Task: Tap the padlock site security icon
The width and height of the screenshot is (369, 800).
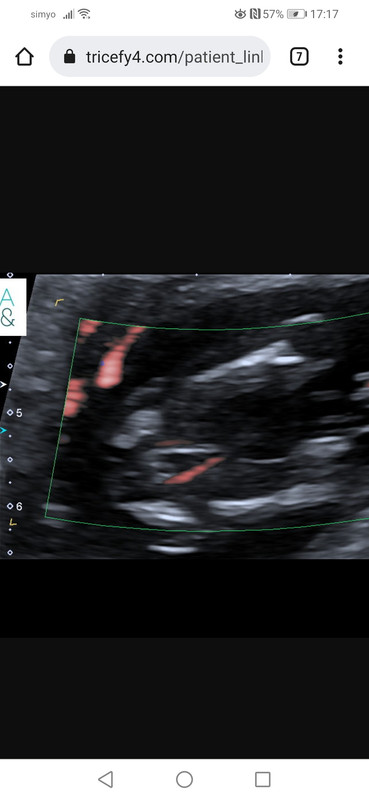Action: (70, 57)
